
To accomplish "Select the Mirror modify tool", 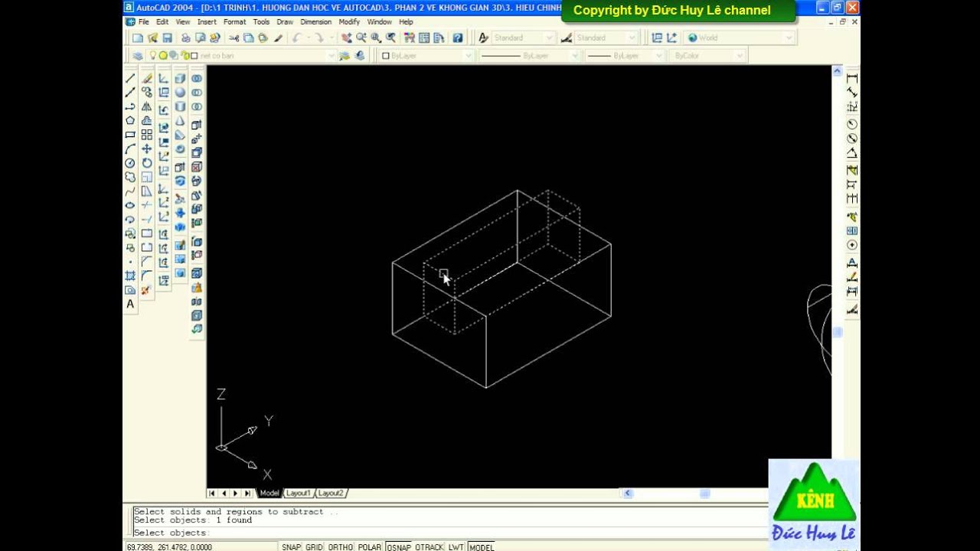I will click(x=146, y=106).
